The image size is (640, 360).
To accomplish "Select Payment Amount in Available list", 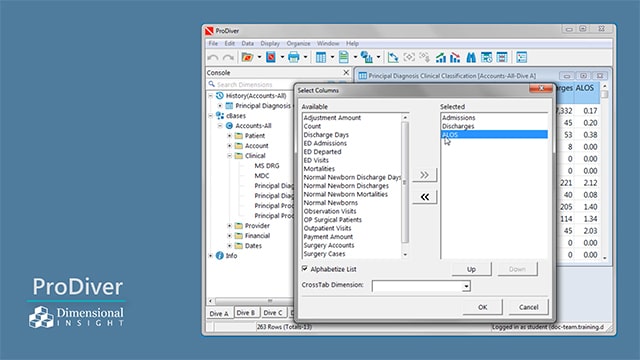I will (328, 237).
